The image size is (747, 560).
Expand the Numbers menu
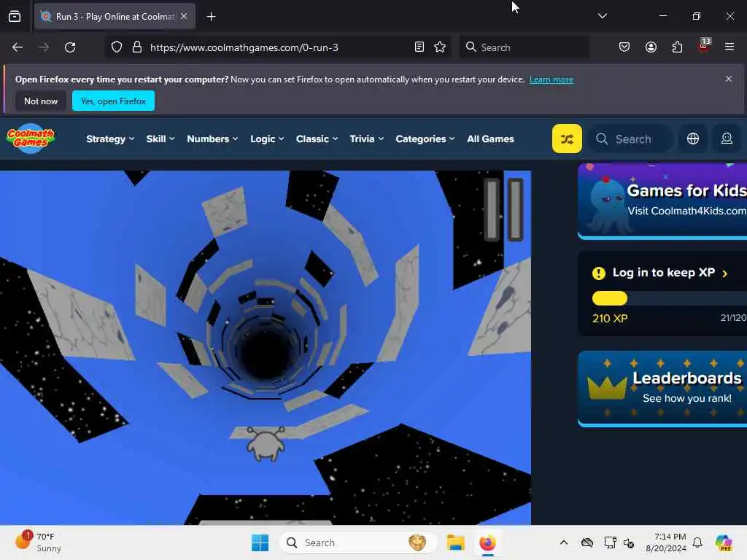(x=212, y=139)
